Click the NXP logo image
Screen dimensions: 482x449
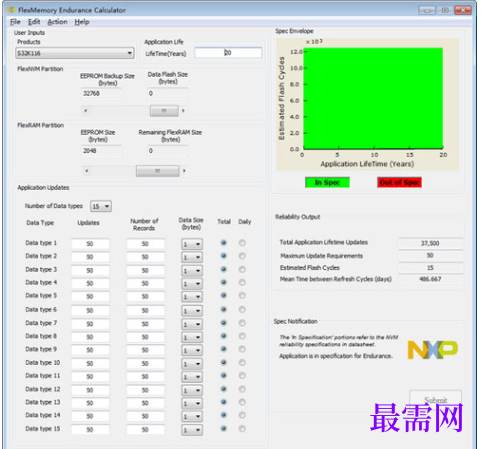point(433,350)
